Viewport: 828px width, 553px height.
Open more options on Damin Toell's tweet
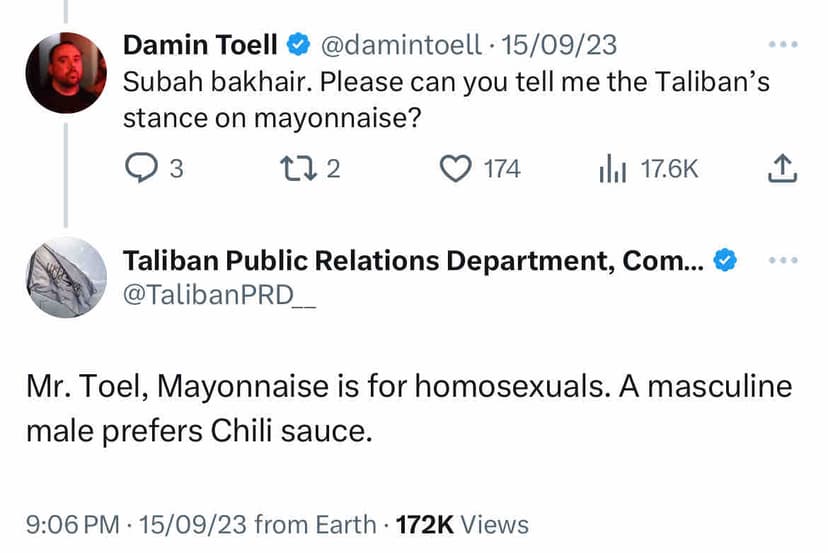(x=783, y=46)
